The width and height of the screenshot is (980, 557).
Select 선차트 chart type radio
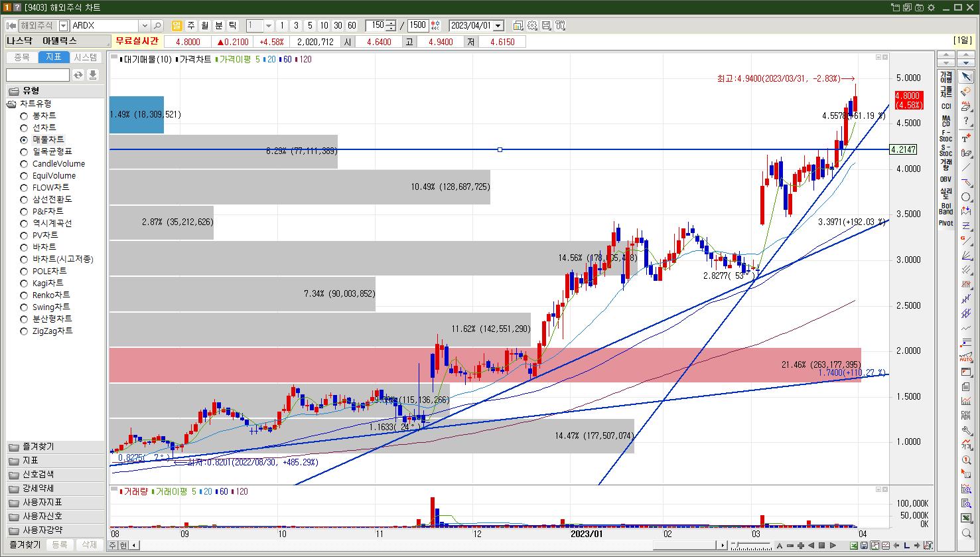(24, 127)
